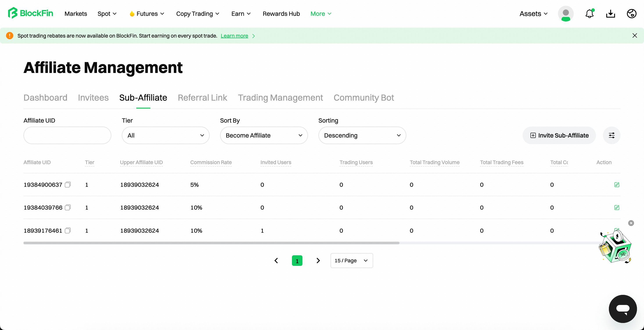Click the download app icon

pos(610,13)
